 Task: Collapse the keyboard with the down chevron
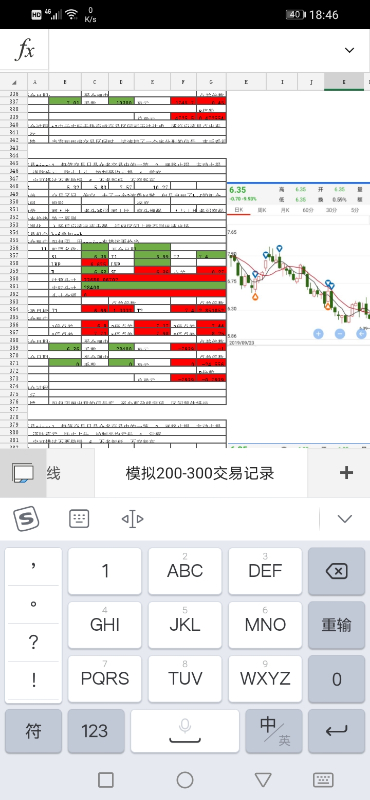click(x=345, y=519)
